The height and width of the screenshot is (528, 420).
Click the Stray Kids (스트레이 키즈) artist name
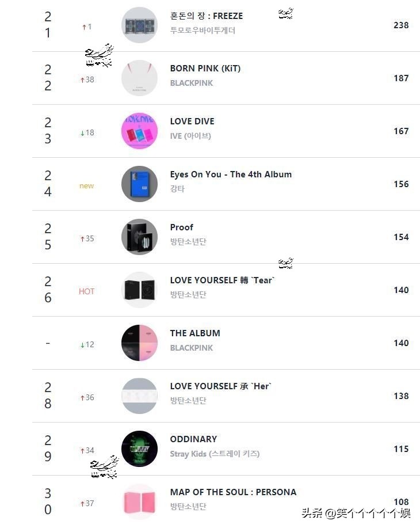click(215, 454)
